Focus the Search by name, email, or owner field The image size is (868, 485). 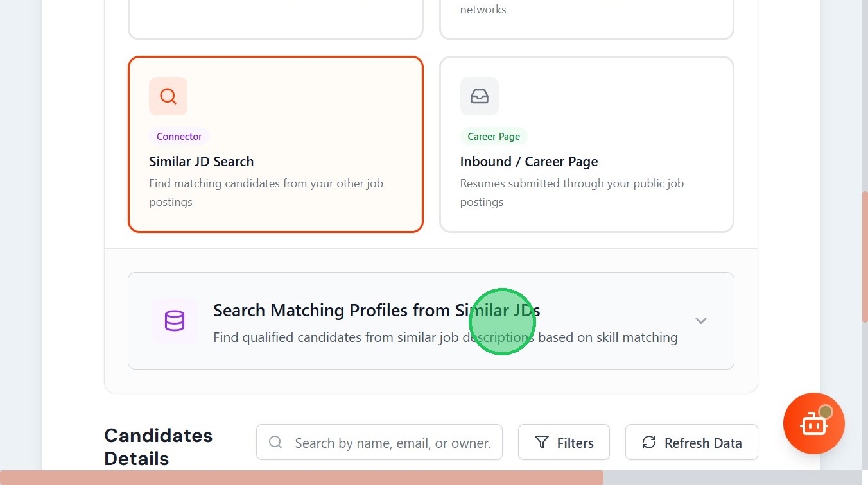point(392,443)
